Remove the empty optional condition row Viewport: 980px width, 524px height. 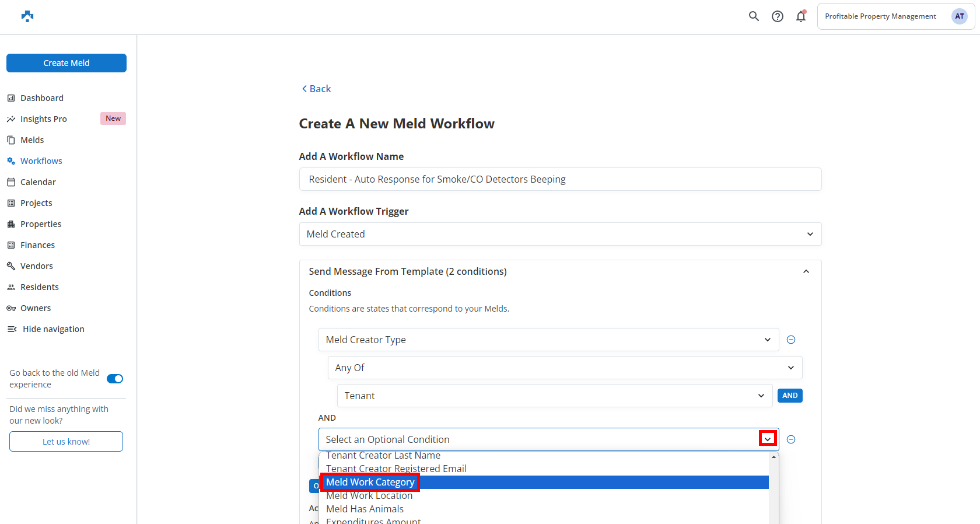[x=790, y=439]
